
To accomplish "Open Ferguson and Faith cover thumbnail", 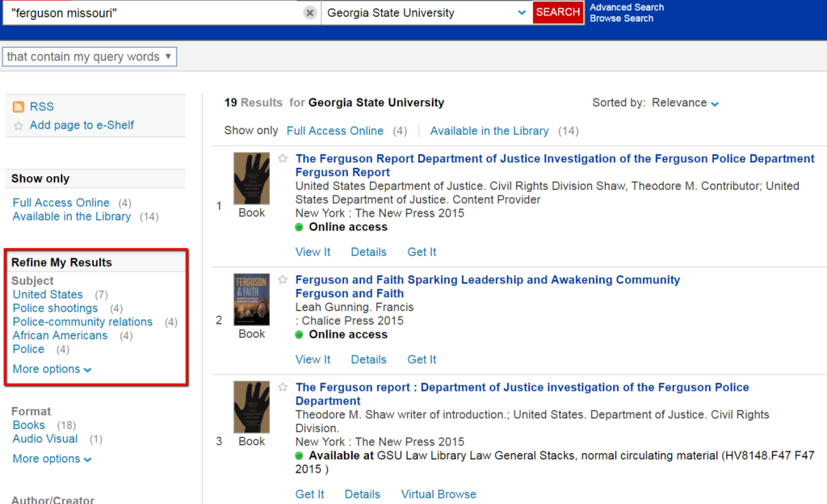I will point(252,300).
